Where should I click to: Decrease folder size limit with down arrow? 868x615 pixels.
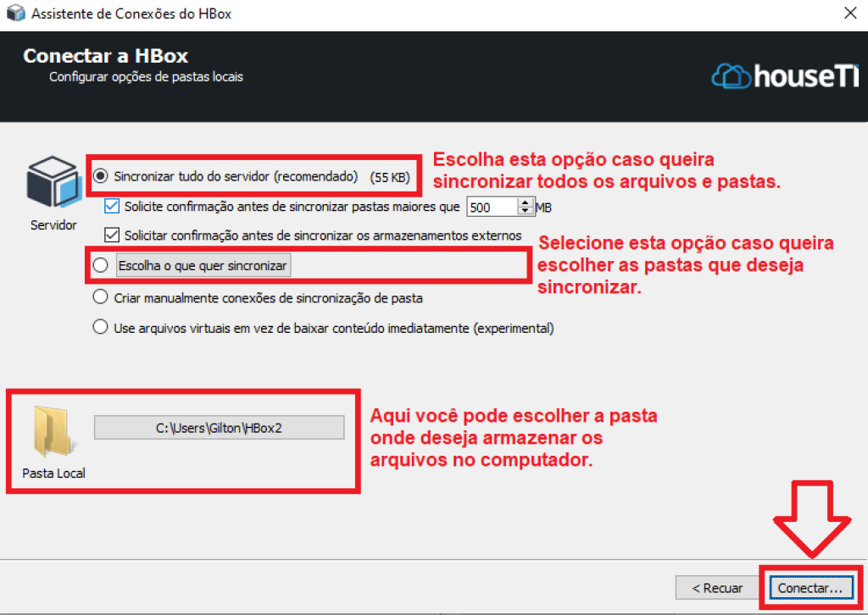pos(526,212)
